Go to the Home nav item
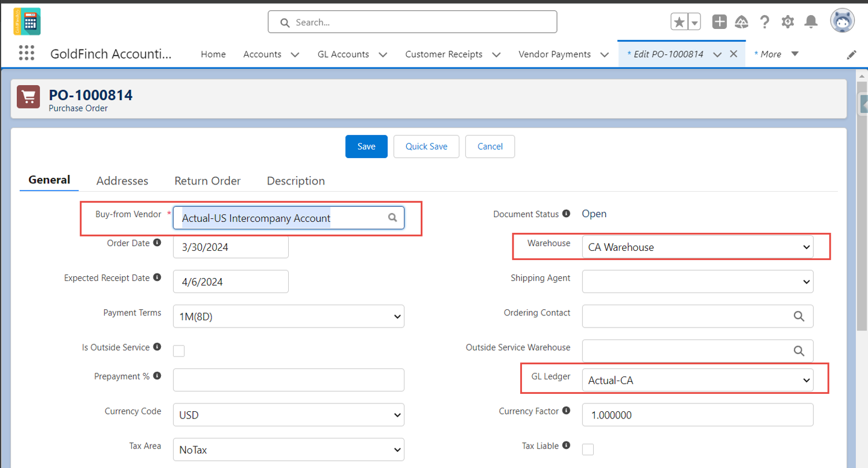The height and width of the screenshot is (468, 868). click(213, 54)
